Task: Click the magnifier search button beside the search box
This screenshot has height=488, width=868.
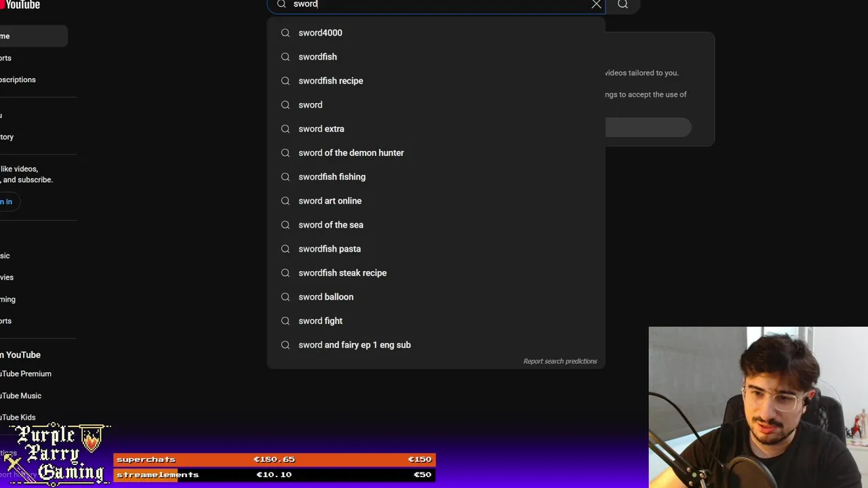Action: (623, 4)
